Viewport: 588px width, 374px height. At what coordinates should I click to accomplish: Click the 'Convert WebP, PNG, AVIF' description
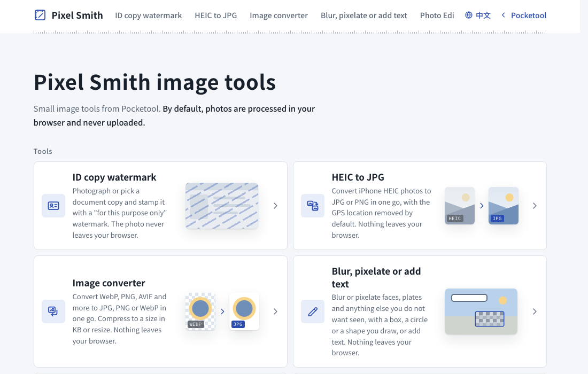[x=119, y=318]
